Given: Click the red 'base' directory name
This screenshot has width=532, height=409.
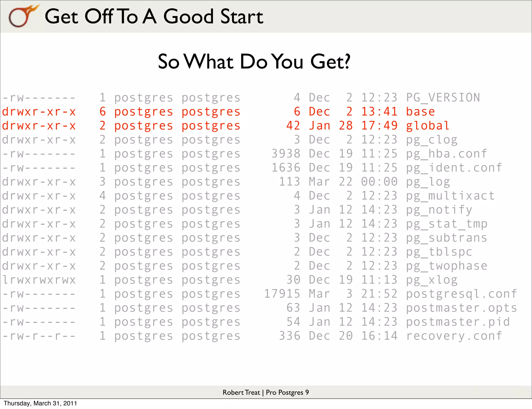Looking at the screenshot, I should coord(421,112).
